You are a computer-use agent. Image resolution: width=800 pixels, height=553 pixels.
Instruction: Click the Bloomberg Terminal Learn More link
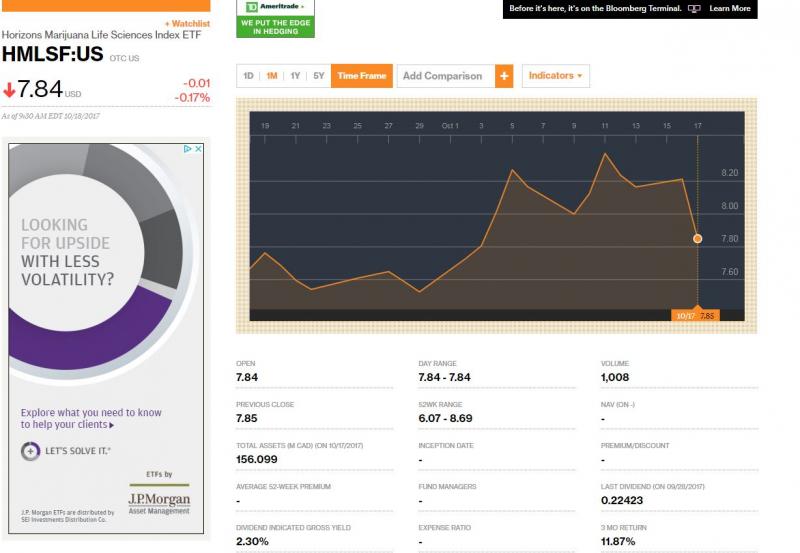(x=730, y=9)
